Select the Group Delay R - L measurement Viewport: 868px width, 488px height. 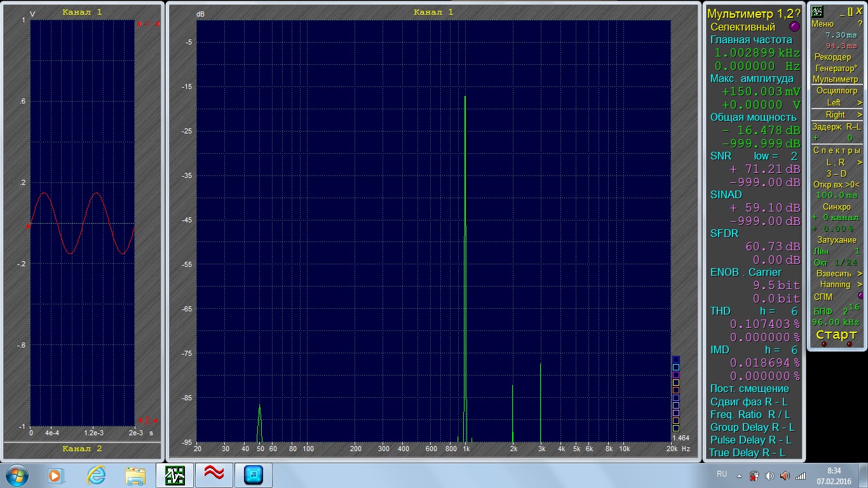tap(752, 428)
